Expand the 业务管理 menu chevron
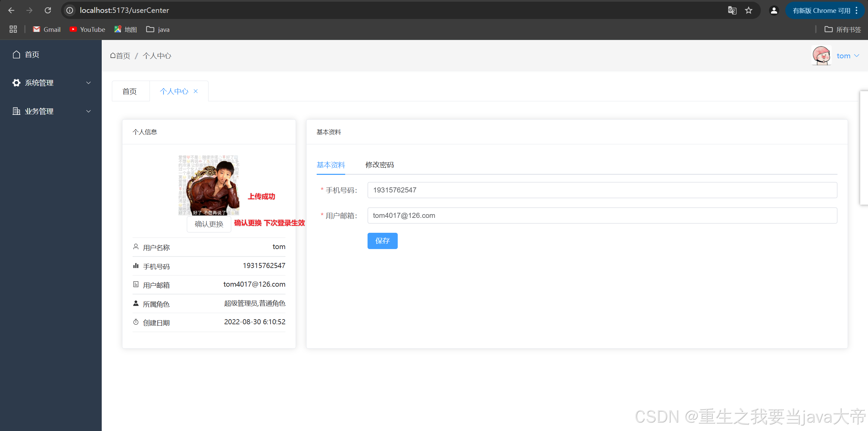868x431 pixels. tap(88, 111)
